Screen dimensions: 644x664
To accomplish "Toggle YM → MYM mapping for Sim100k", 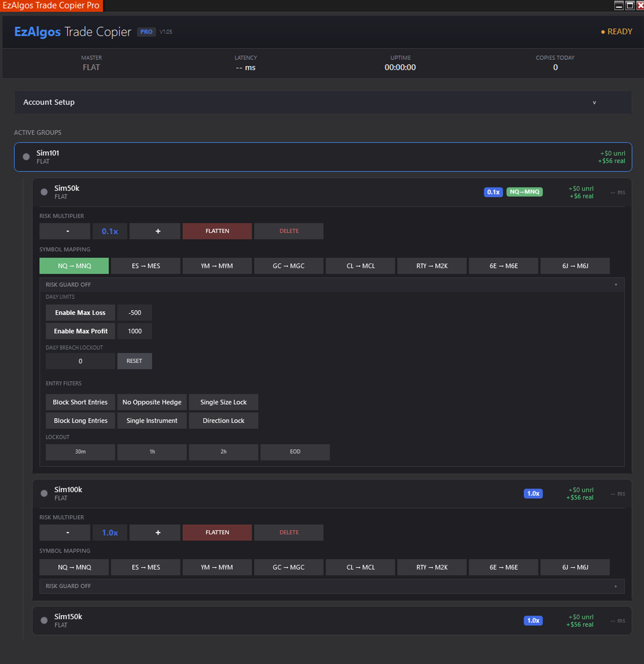I will pos(217,567).
